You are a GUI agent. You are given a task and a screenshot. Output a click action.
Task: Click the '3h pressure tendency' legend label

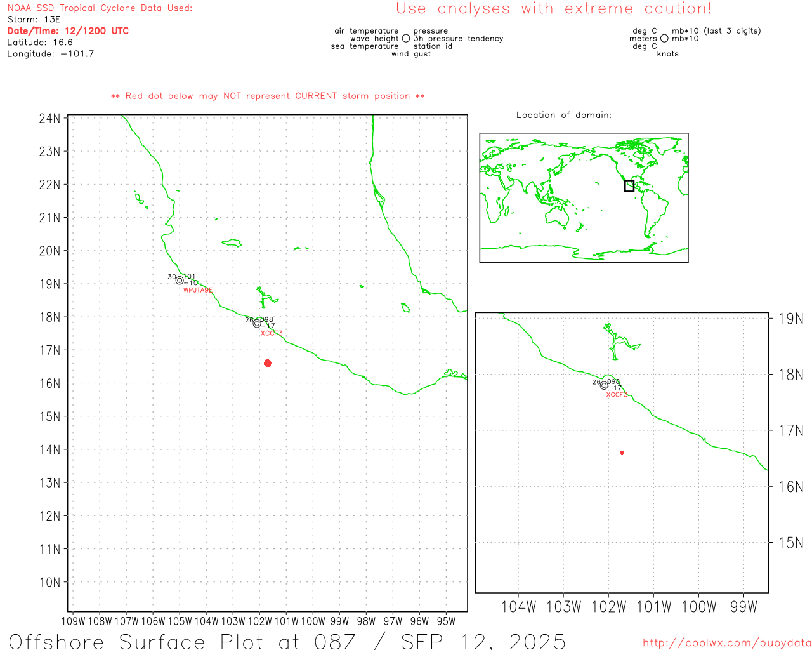458,39
